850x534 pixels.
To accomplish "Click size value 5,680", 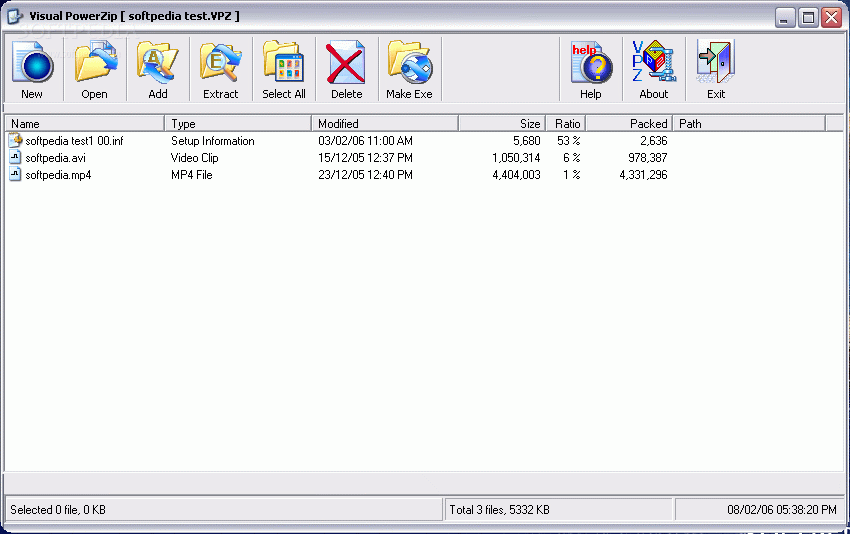I will pyautogui.click(x=526, y=141).
